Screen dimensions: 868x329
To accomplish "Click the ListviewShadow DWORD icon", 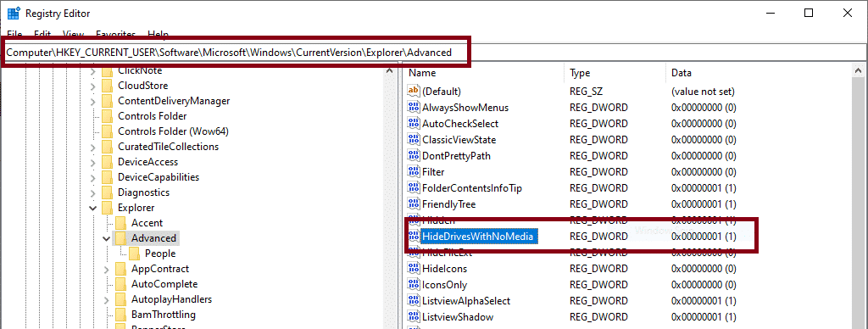I will point(414,317).
